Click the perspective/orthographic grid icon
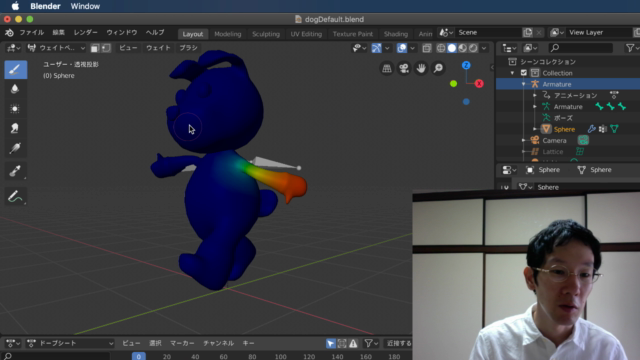The width and height of the screenshot is (640, 360). (387, 68)
